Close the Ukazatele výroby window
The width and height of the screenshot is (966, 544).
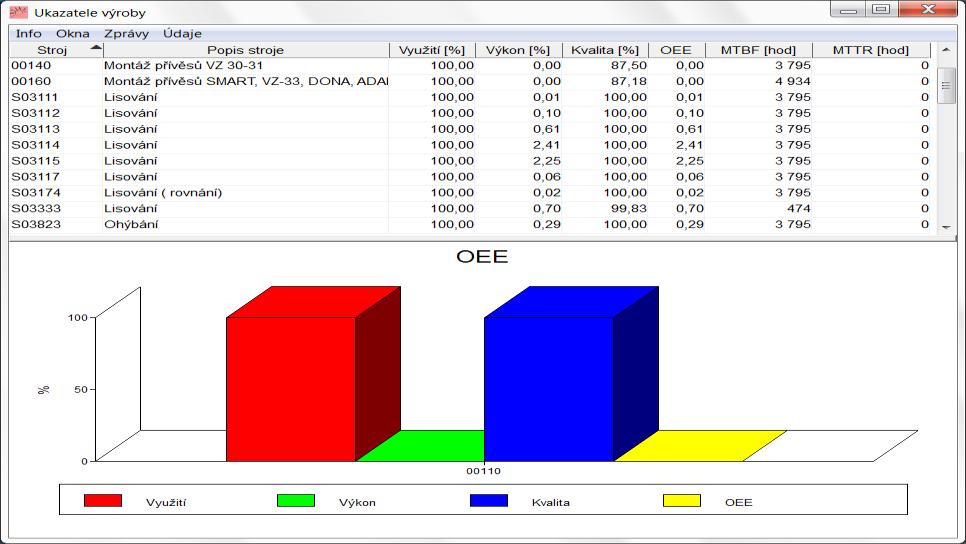928,9
